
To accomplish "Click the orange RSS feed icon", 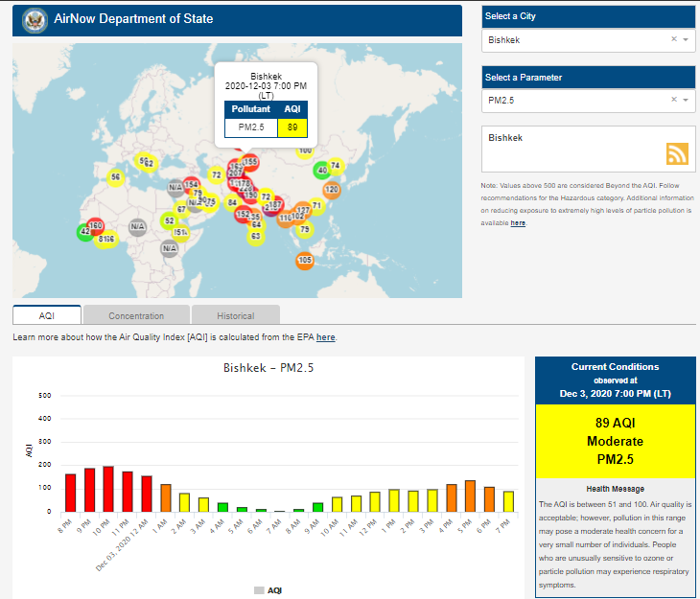I will click(678, 154).
